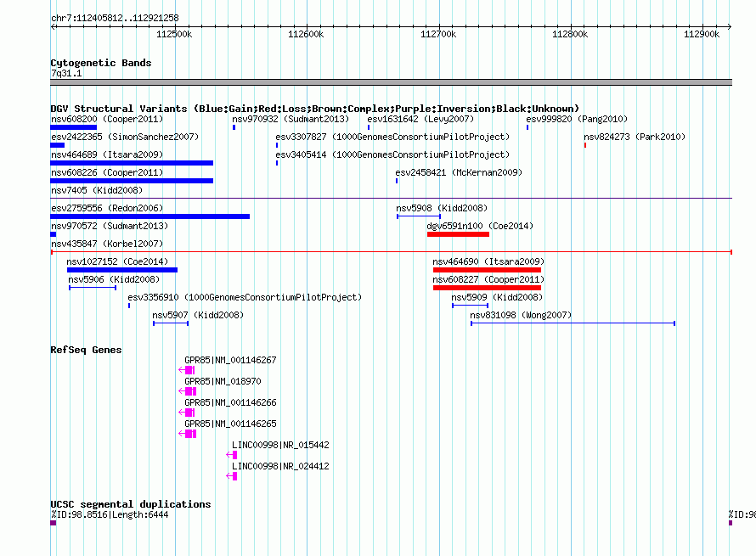This screenshot has height=556, width=756.
Task: Click the nsv5909 (Kidd2008) label
Action: pyautogui.click(x=497, y=297)
